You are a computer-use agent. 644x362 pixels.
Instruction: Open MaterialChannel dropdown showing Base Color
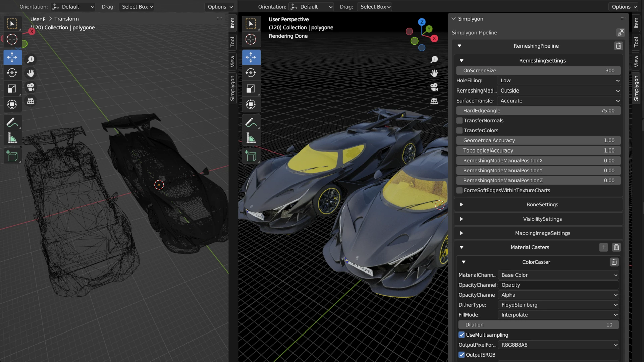pos(558,275)
